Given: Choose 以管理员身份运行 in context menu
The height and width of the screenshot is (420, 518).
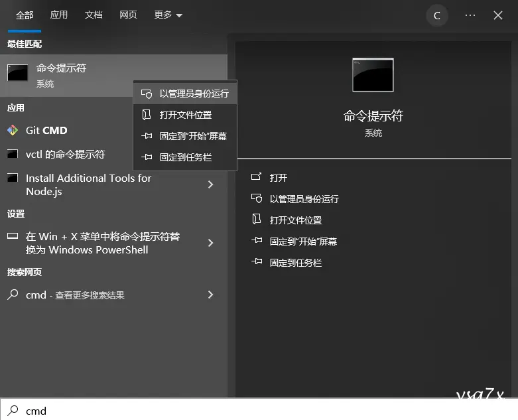Looking at the screenshot, I should [185, 94].
